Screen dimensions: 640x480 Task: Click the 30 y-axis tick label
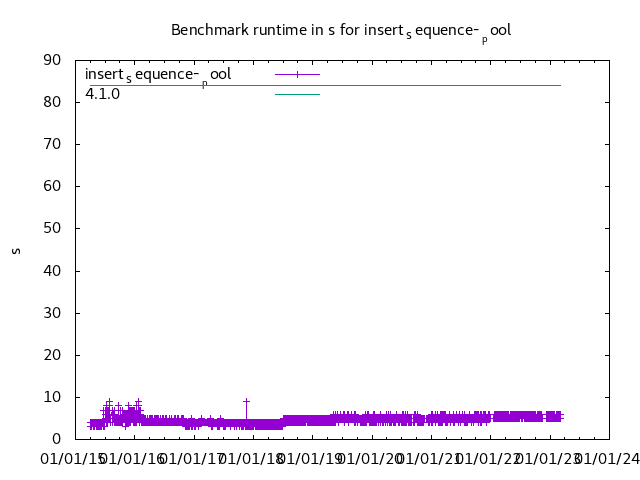57,313
